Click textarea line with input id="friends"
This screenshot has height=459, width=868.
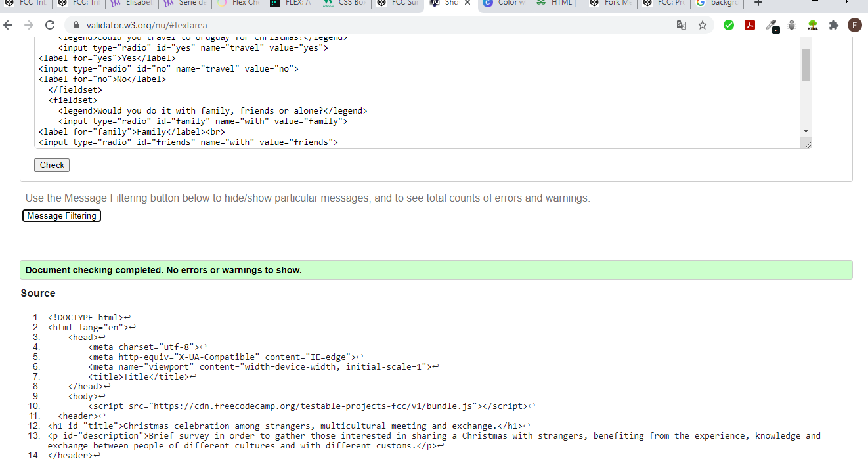click(188, 142)
